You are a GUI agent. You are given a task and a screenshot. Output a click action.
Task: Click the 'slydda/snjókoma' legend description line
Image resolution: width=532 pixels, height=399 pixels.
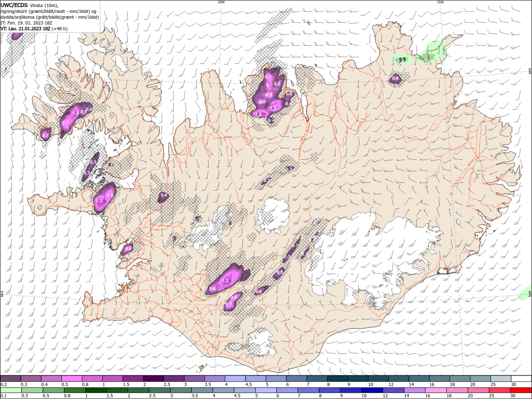tap(49, 17)
